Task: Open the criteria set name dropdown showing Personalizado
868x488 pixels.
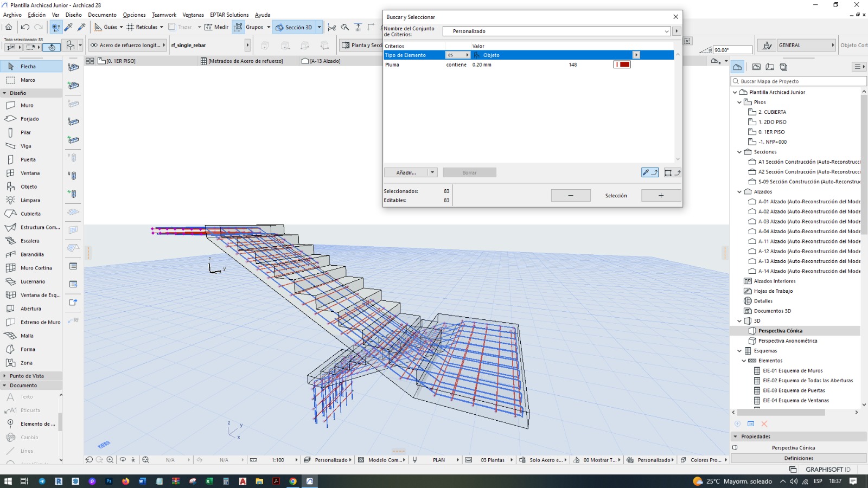Action: [x=557, y=31]
